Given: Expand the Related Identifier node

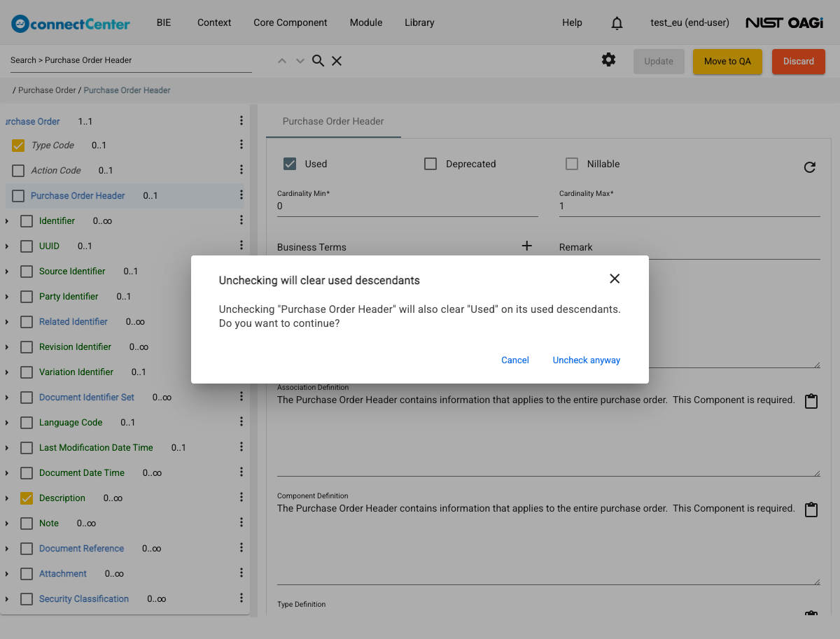Looking at the screenshot, I should click(7, 322).
